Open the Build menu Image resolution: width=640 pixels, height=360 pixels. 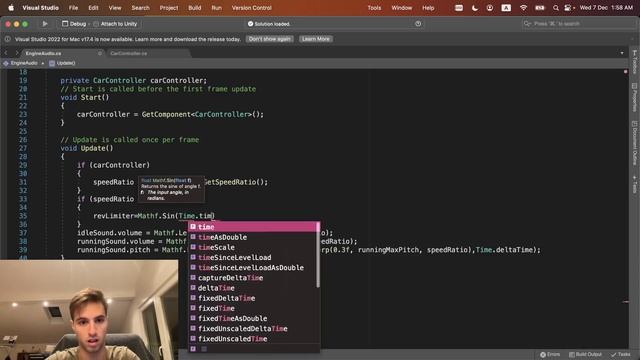[x=195, y=8]
